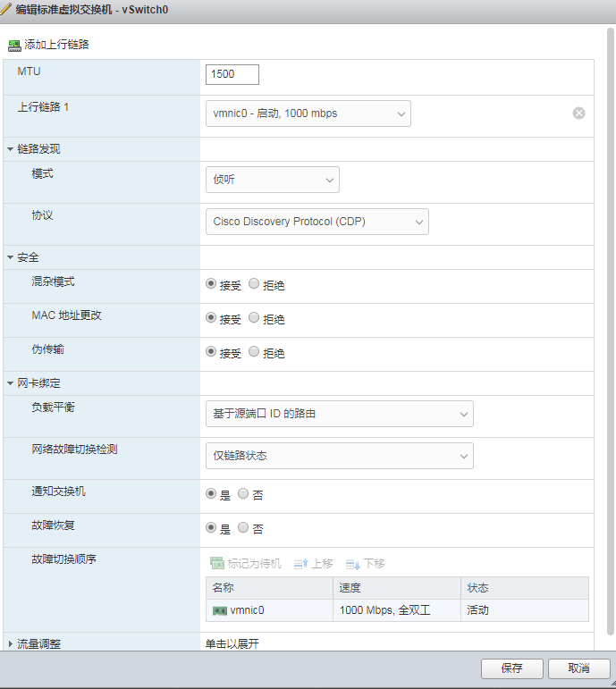
Task: Click the '1000 Mbps, 全双工' cell
Action: [397, 610]
